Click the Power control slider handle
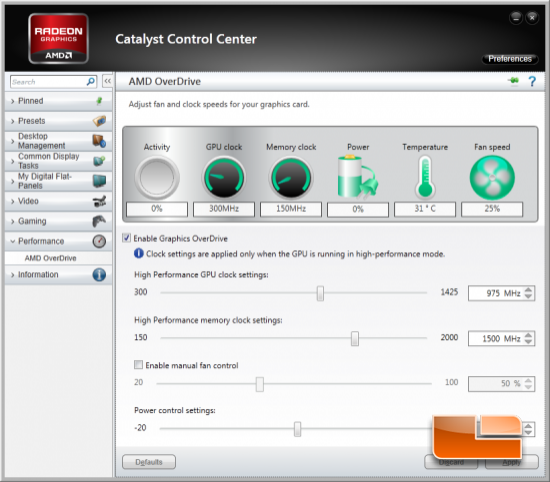 pyautogui.click(x=297, y=429)
